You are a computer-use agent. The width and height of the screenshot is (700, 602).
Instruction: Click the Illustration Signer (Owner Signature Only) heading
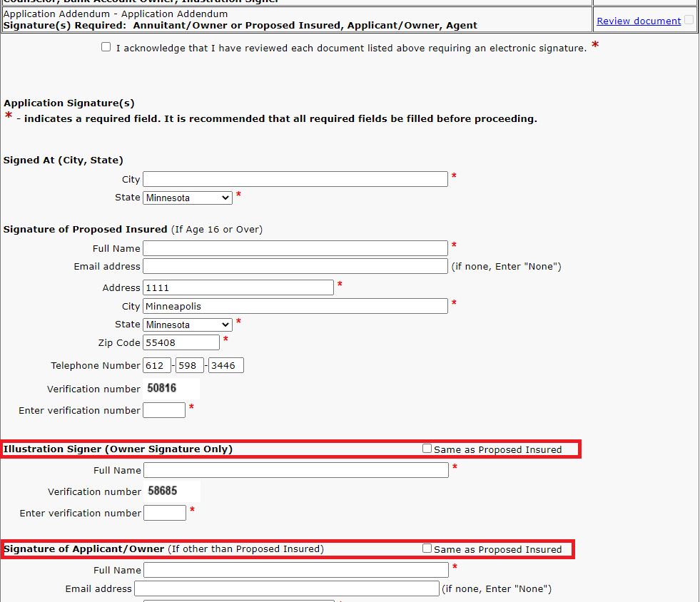(118, 449)
